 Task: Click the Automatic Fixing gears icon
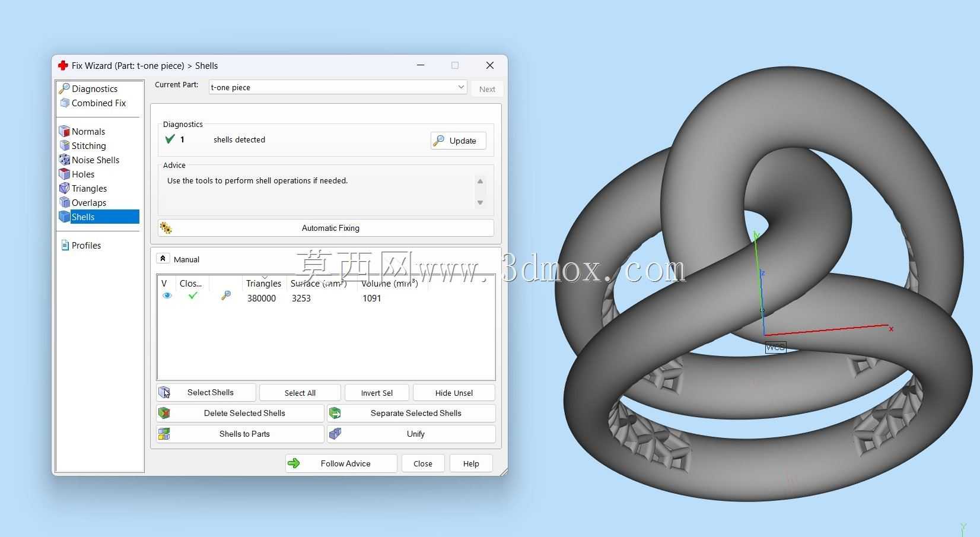pos(166,228)
